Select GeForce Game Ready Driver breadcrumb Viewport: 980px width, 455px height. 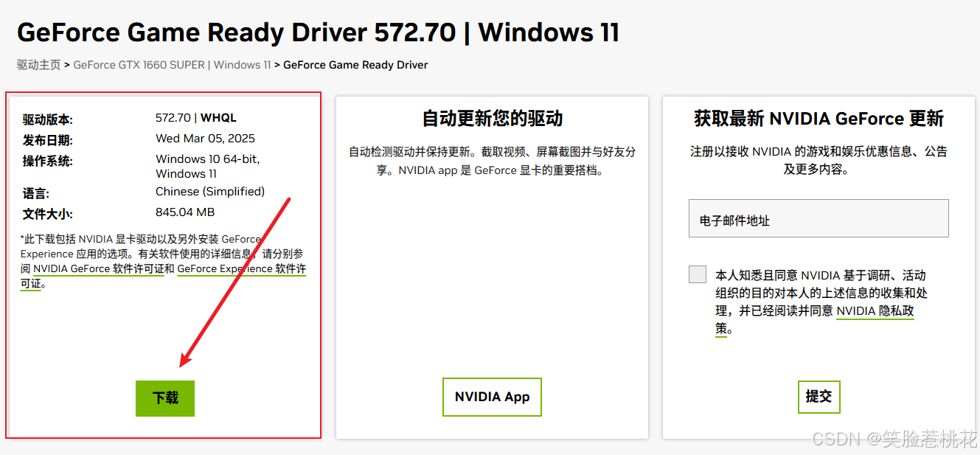pos(355,65)
